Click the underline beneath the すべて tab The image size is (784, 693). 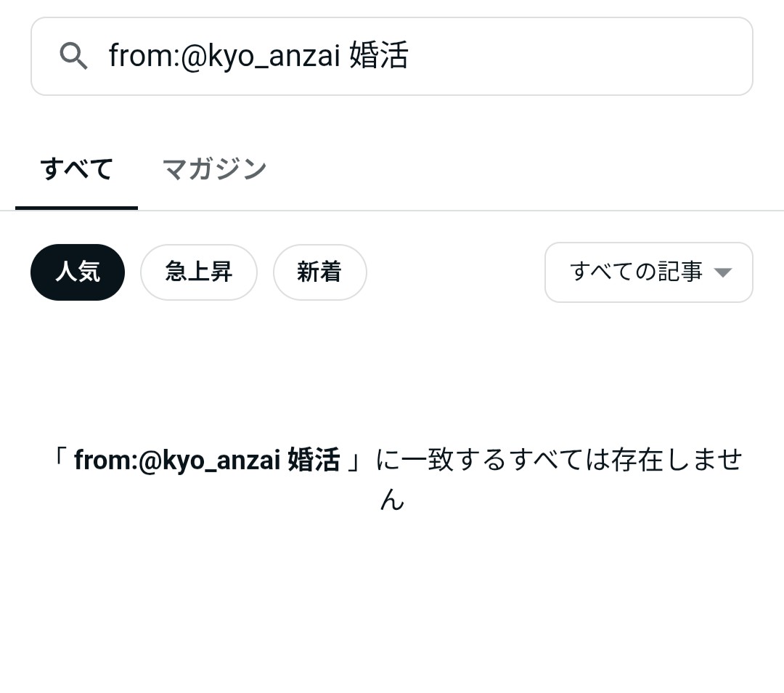click(76, 208)
